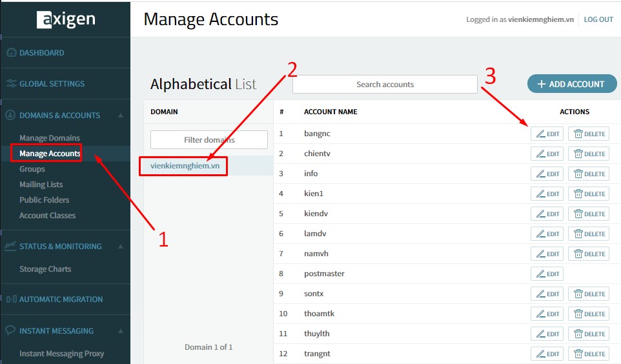The height and width of the screenshot is (364, 621).
Task: Open the Dashboard section
Action: (x=41, y=53)
